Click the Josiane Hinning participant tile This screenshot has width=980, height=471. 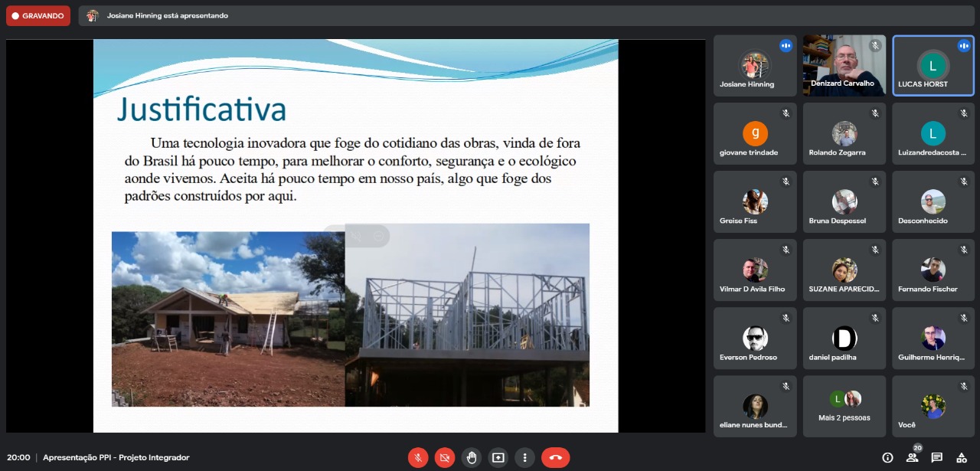click(x=755, y=65)
